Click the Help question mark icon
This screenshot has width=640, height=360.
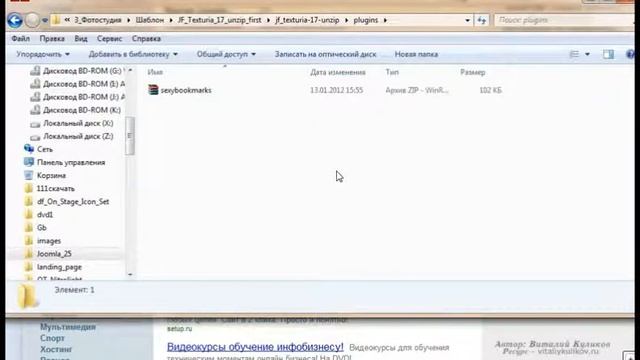(x=630, y=54)
